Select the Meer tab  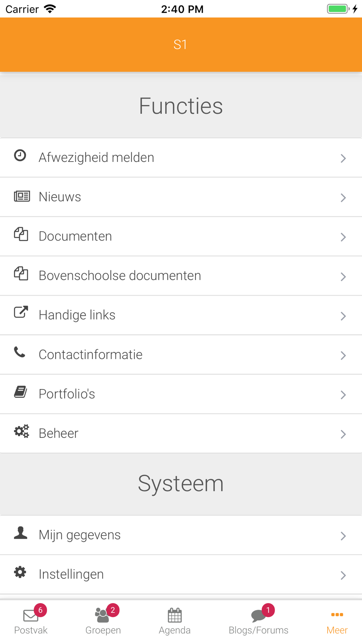tap(337, 622)
